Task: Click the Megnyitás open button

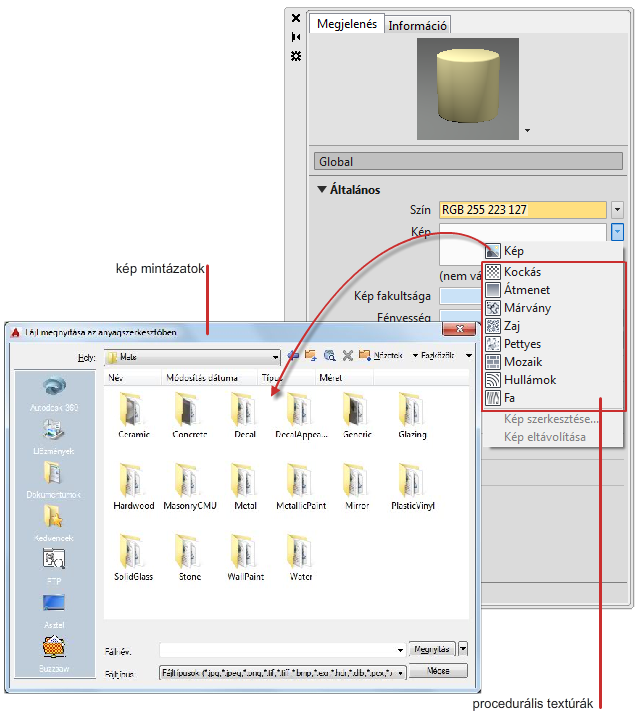Action: coord(432,649)
